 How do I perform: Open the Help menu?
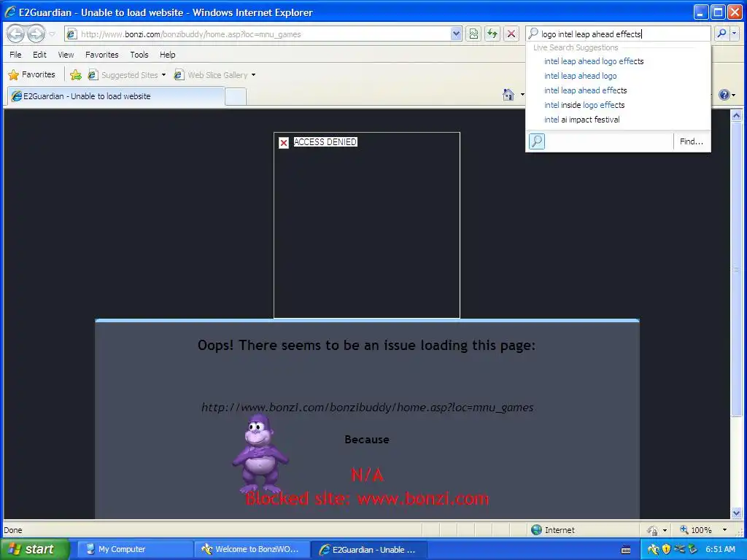167,55
